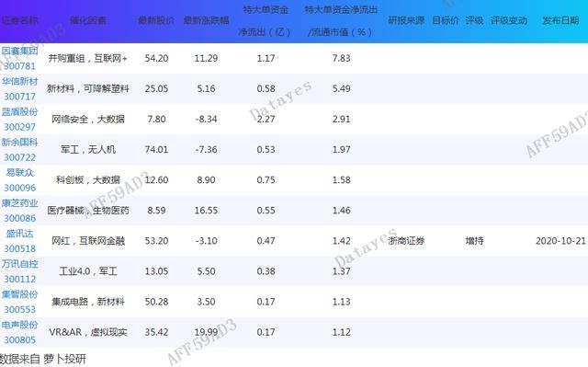The height and width of the screenshot is (367, 588).
Task: Click outflow ratio 7.83
Action: (x=341, y=58)
